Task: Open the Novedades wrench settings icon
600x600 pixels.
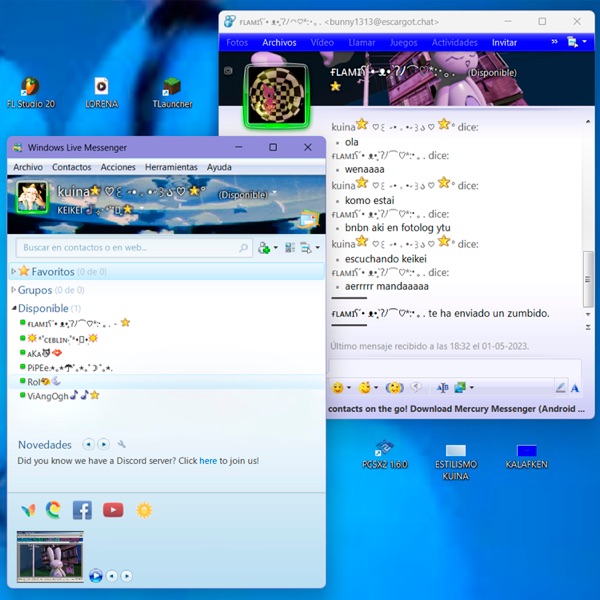Action: 122,444
